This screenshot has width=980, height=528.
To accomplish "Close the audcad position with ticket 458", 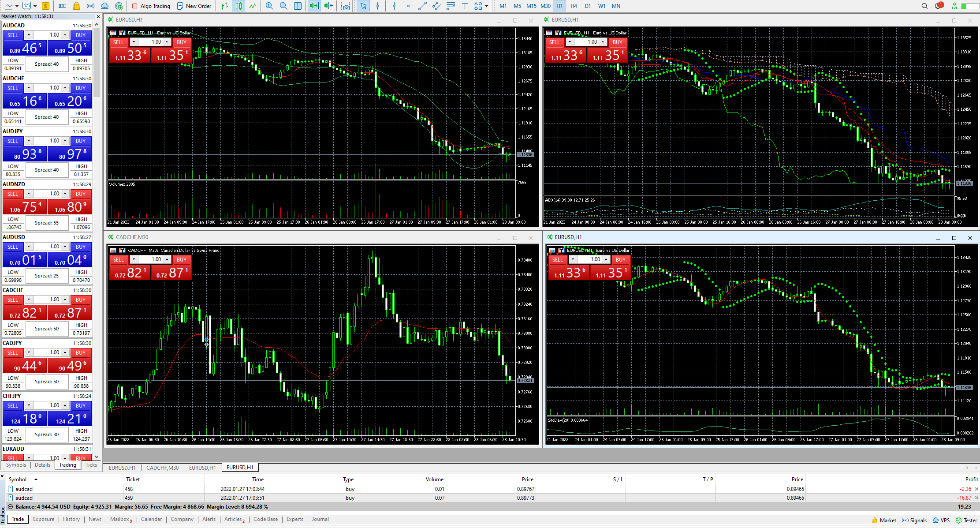I will tap(976, 489).
